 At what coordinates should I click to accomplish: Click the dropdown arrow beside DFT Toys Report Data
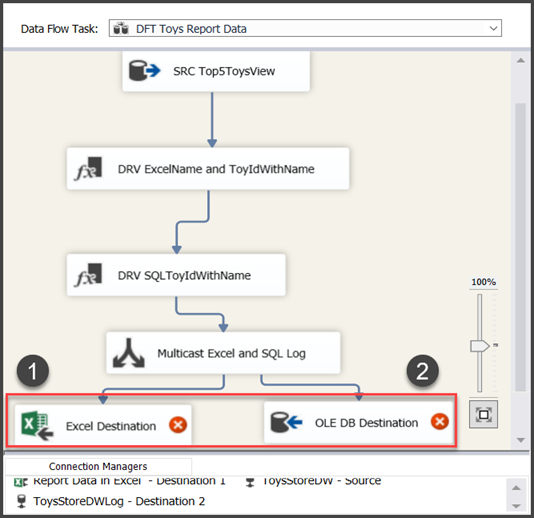pyautogui.click(x=493, y=28)
